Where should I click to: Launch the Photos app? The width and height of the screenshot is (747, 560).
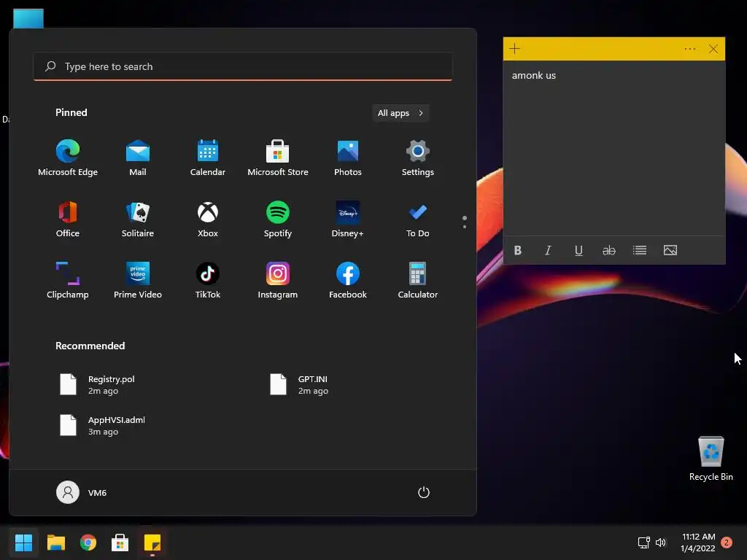coord(348,158)
